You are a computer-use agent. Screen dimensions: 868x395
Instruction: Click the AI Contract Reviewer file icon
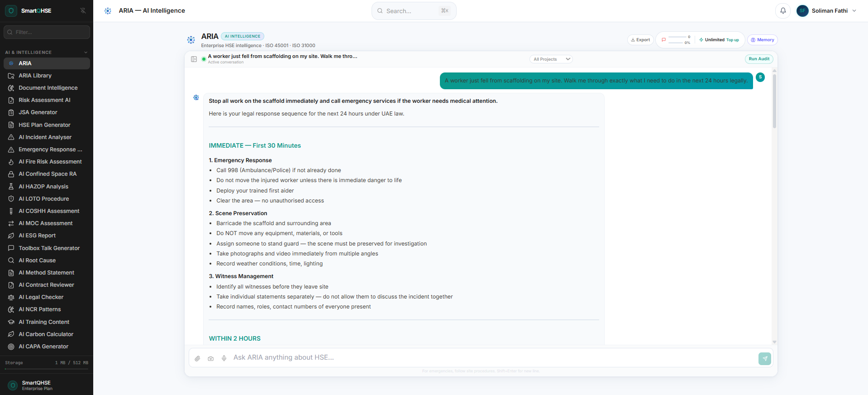pyautogui.click(x=11, y=285)
